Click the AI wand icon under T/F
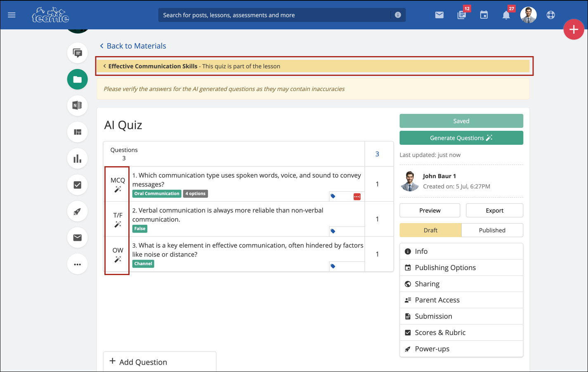Image resolution: width=588 pixels, height=372 pixels. [118, 224]
